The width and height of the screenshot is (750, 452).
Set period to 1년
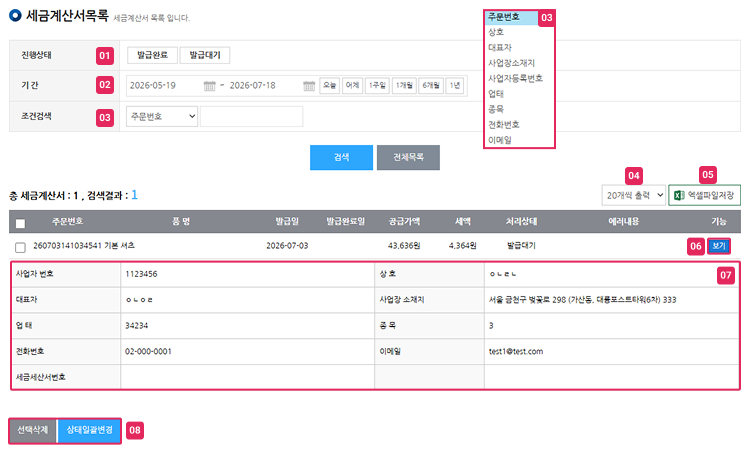[455, 86]
